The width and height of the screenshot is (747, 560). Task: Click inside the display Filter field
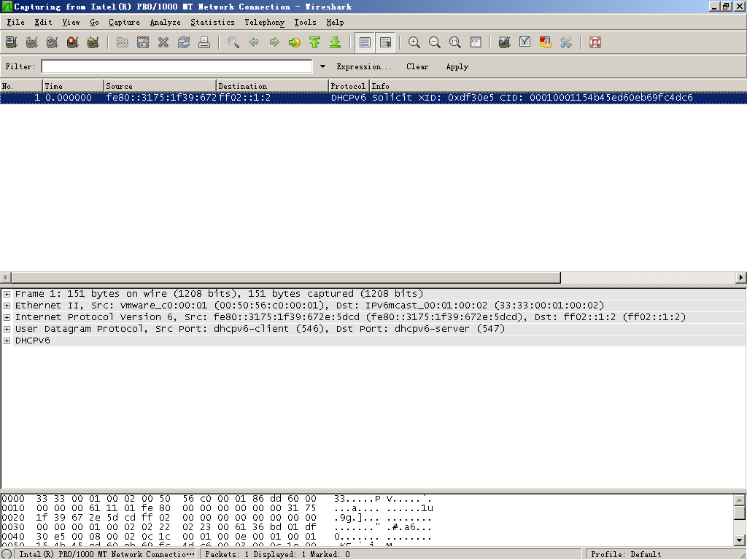177,66
